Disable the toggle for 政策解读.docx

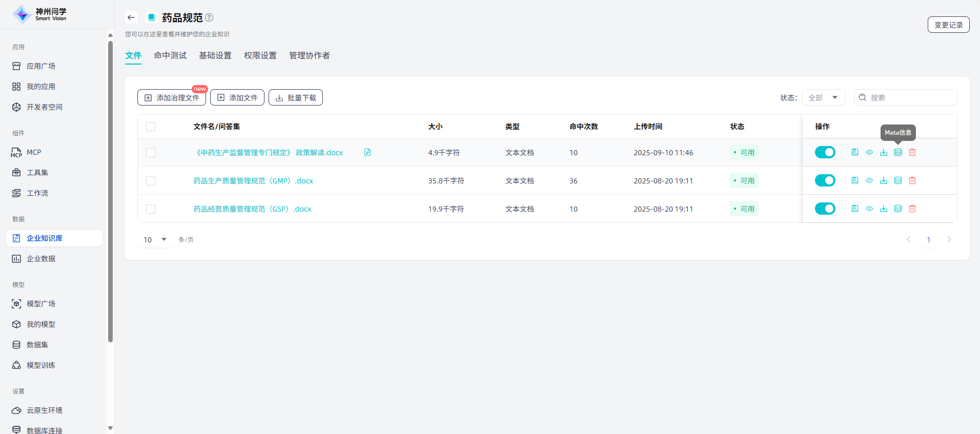[825, 152]
